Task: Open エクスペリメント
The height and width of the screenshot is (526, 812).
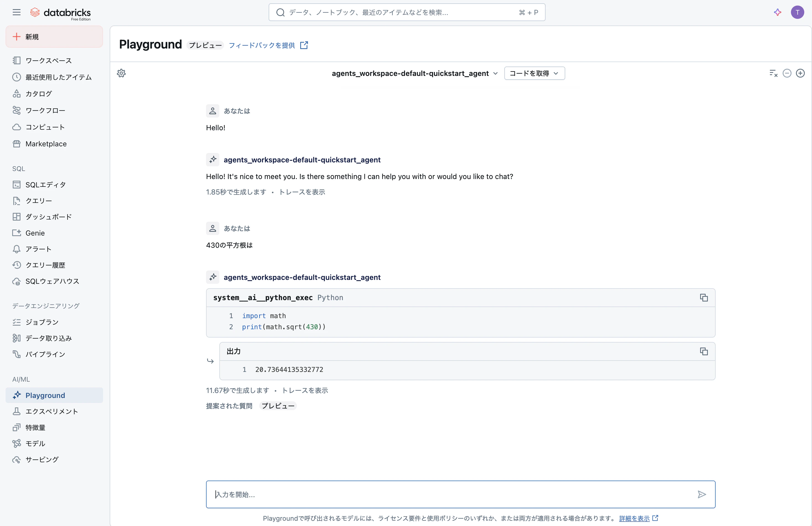Action: (54, 411)
